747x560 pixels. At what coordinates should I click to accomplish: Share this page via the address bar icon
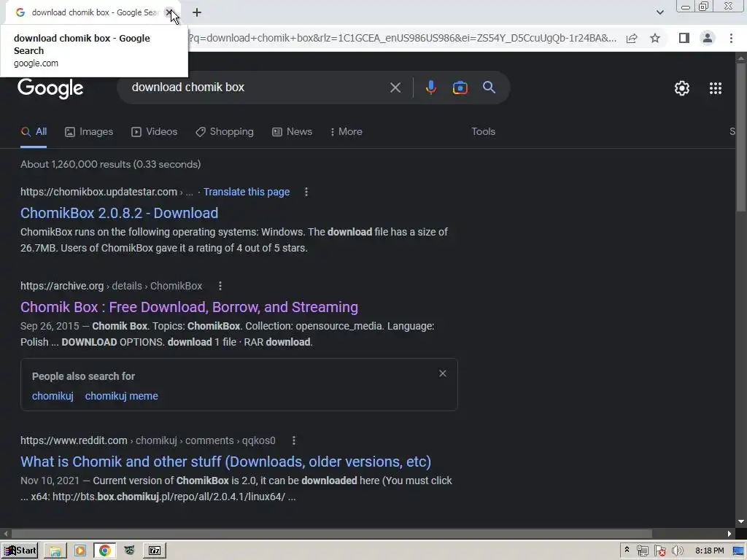[x=632, y=38]
